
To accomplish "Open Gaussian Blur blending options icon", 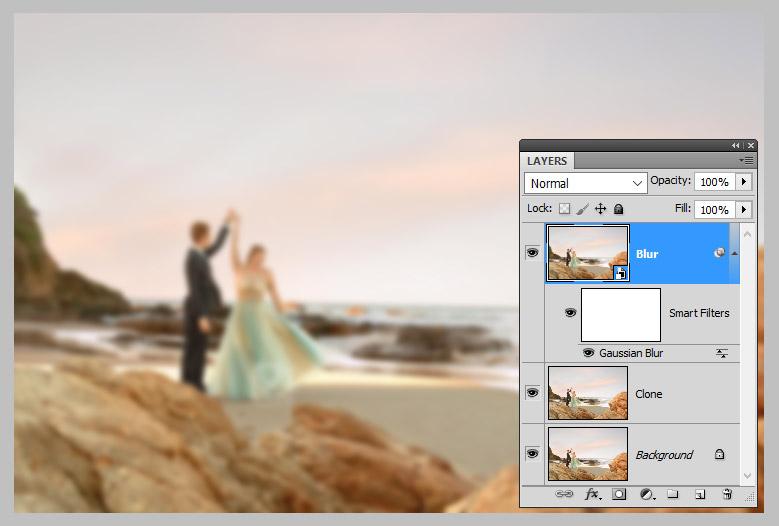I will (x=722, y=353).
